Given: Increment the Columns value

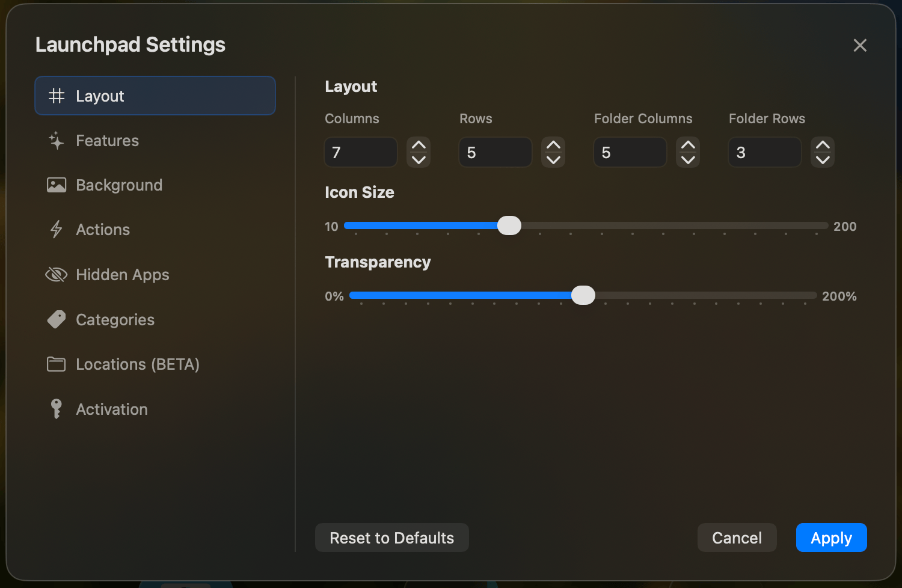Looking at the screenshot, I should coord(418,145).
